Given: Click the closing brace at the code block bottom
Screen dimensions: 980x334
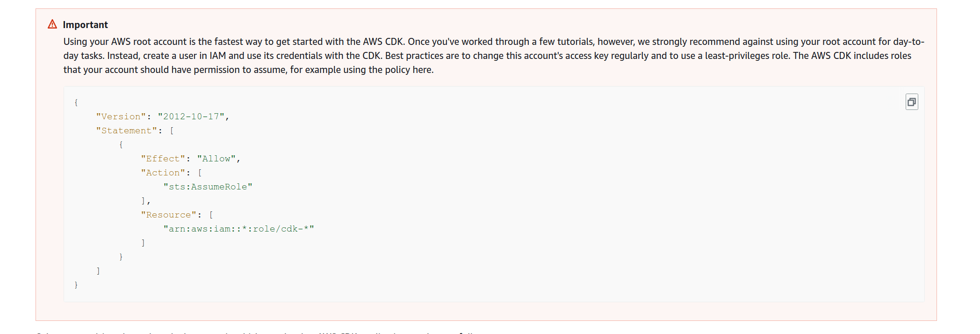Looking at the screenshot, I should [75, 284].
